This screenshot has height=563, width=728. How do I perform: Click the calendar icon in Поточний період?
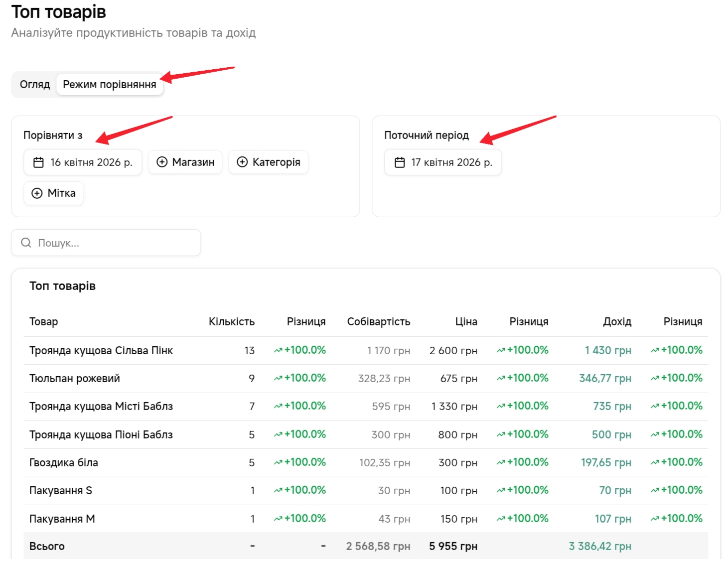[x=400, y=162]
